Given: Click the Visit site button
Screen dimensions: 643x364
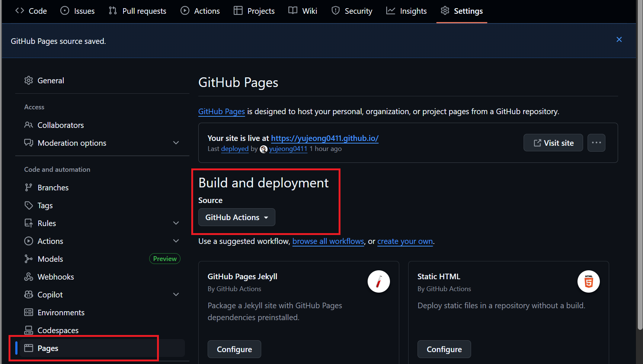Looking at the screenshot, I should click(553, 143).
